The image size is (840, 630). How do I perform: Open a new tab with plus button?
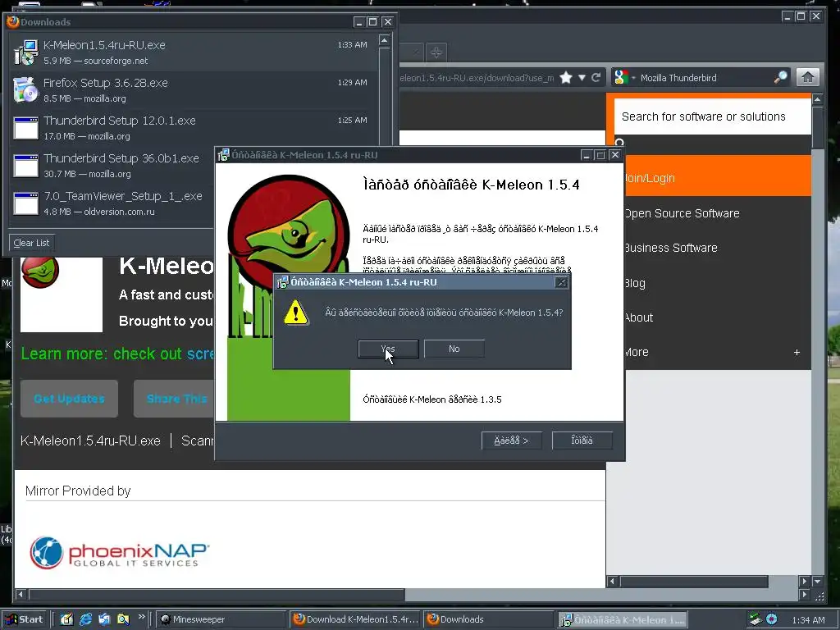[436, 52]
